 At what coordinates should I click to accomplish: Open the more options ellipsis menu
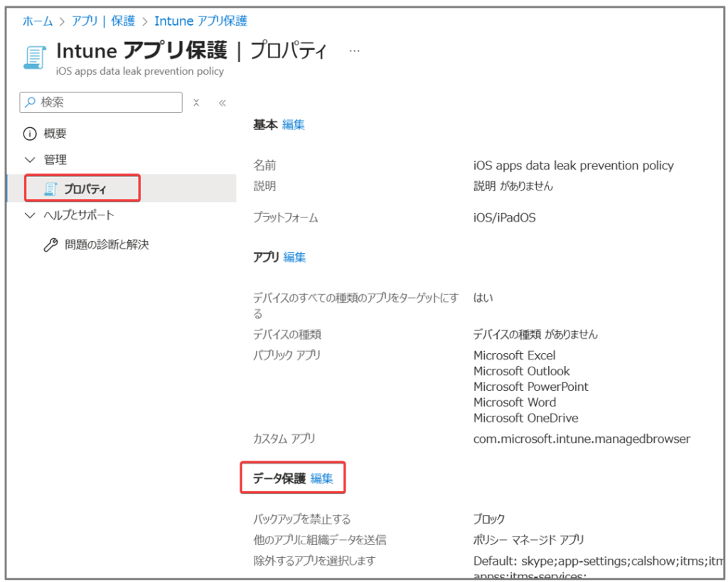(354, 50)
